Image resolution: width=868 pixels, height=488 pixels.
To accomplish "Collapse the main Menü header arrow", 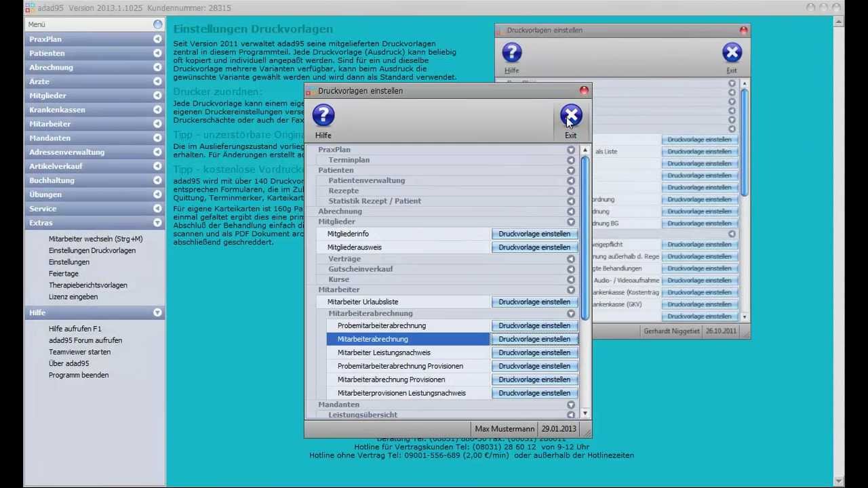I will [x=158, y=24].
